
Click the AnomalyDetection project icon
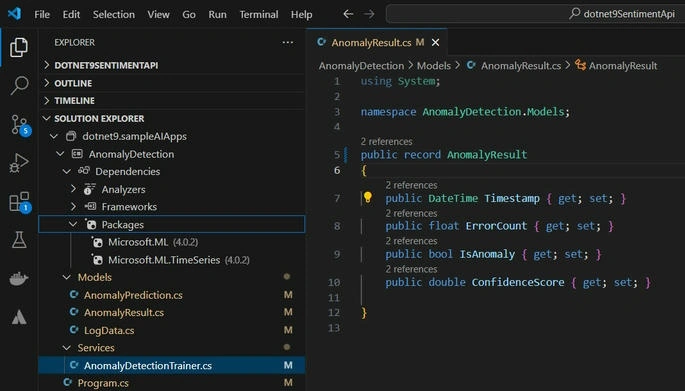77,154
